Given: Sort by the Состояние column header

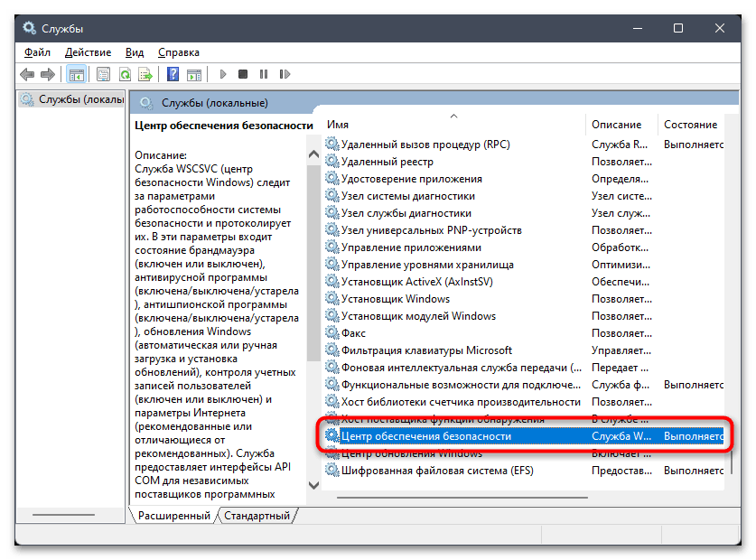Looking at the screenshot, I should tap(691, 125).
